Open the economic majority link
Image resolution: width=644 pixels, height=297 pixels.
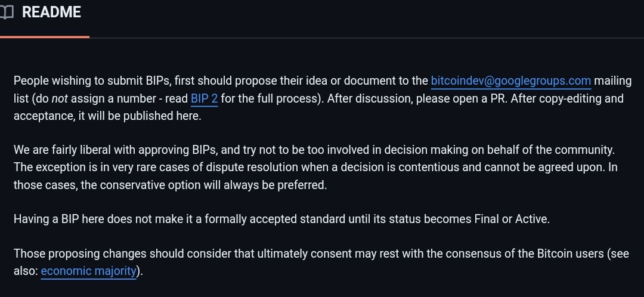coord(88,271)
